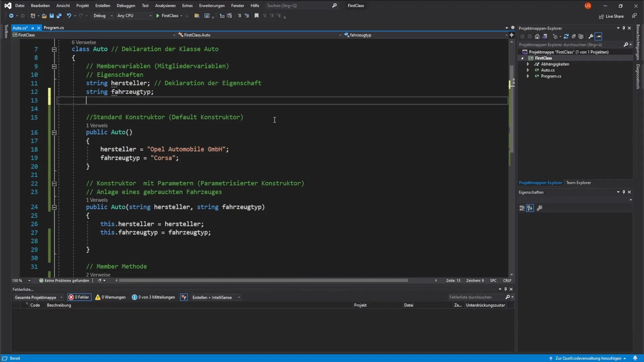Open the 150 % zoom dropdown

pyautogui.click(x=21, y=281)
